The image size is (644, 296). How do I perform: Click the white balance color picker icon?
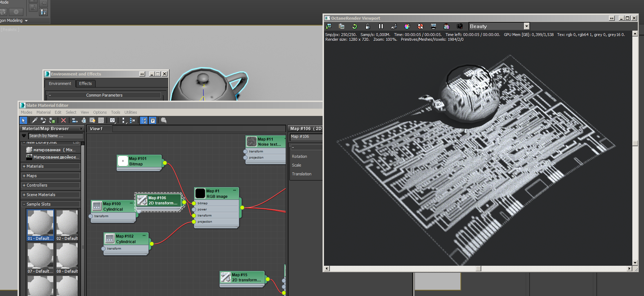(x=407, y=26)
